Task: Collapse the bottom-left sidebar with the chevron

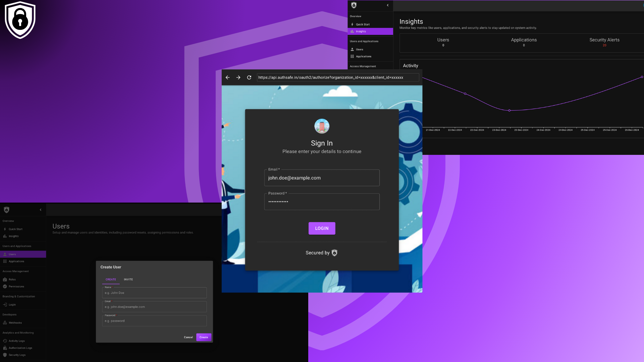Action: [x=41, y=210]
